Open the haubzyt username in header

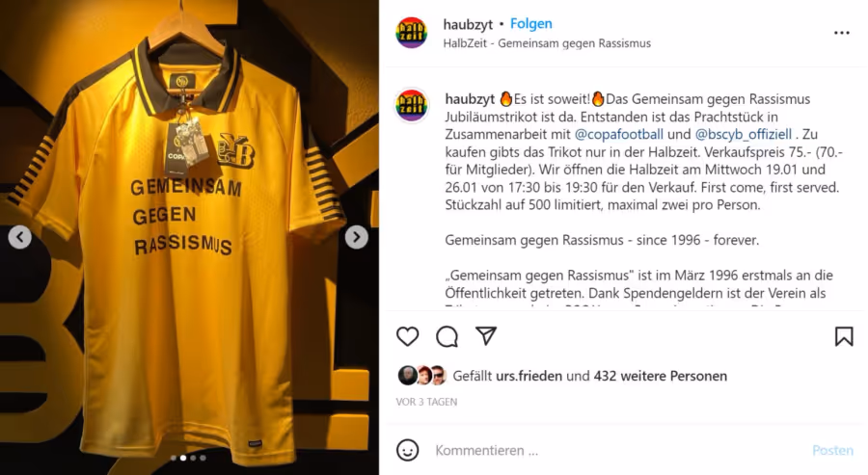click(468, 24)
